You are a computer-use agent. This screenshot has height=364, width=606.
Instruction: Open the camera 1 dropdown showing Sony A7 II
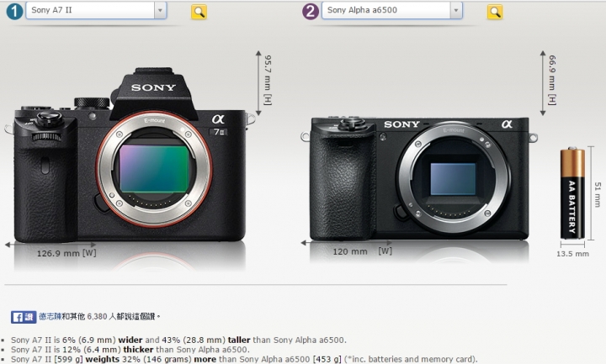coord(96,10)
